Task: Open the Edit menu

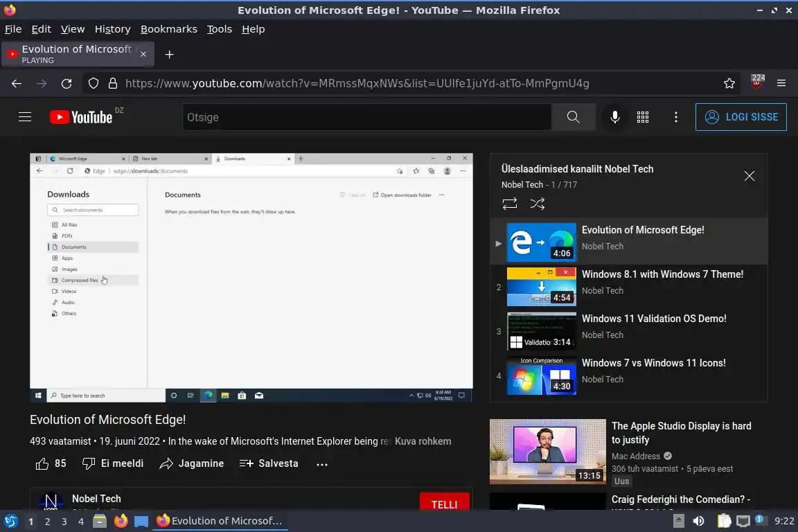Action: click(42, 30)
